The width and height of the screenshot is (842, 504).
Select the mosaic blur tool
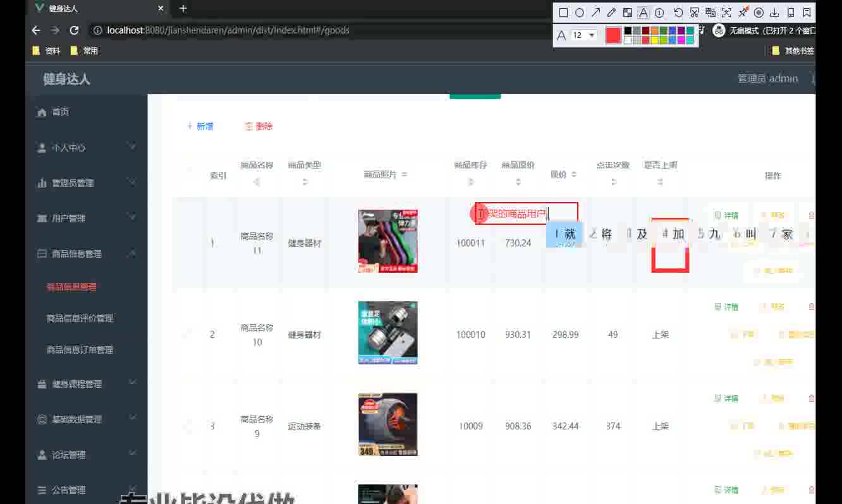(x=628, y=13)
